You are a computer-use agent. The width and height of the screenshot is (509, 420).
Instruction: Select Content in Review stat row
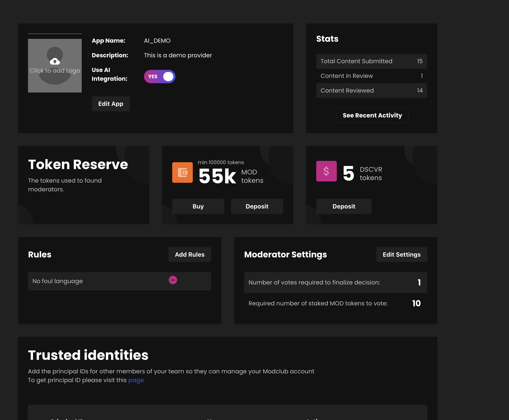(x=371, y=76)
